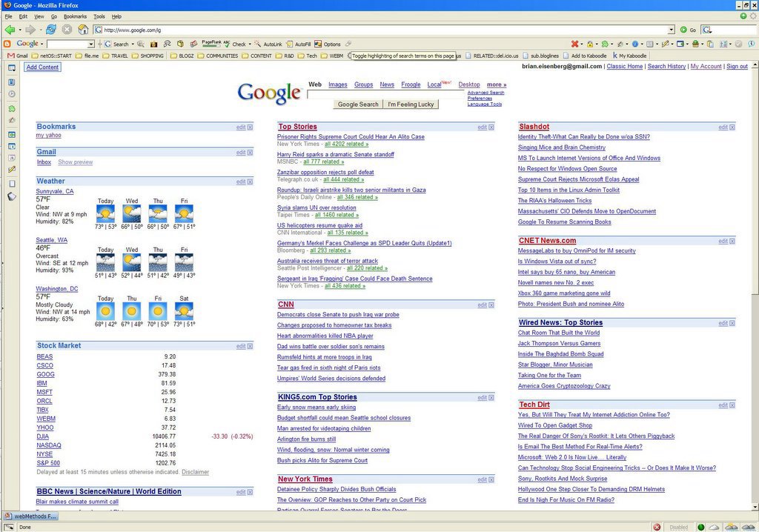Toggle Gmail Show preview
759x532 pixels.
pyautogui.click(x=76, y=162)
